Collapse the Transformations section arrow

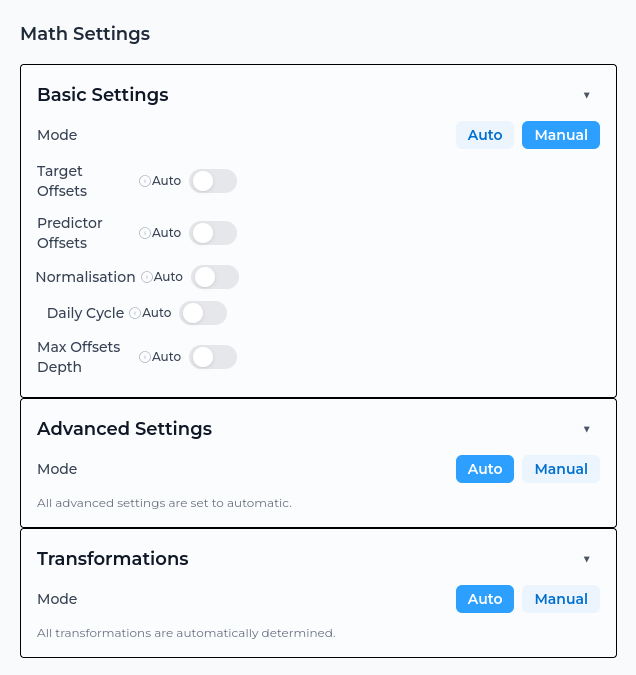point(586,559)
